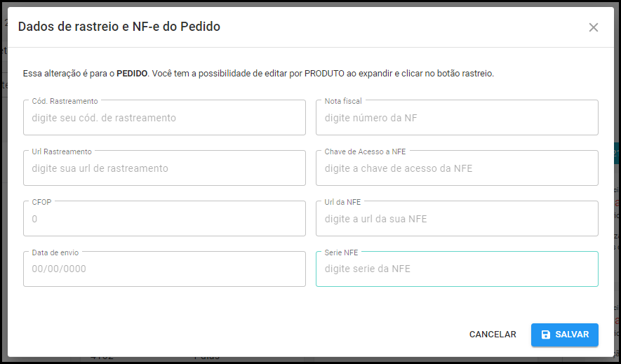621x364 pixels.
Task: Click the Url da NFE field
Action: click(457, 218)
